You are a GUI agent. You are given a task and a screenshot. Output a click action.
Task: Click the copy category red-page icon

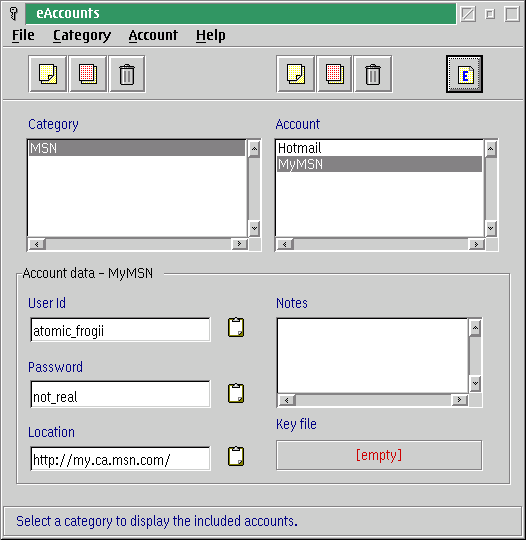pyautogui.click(x=88, y=74)
